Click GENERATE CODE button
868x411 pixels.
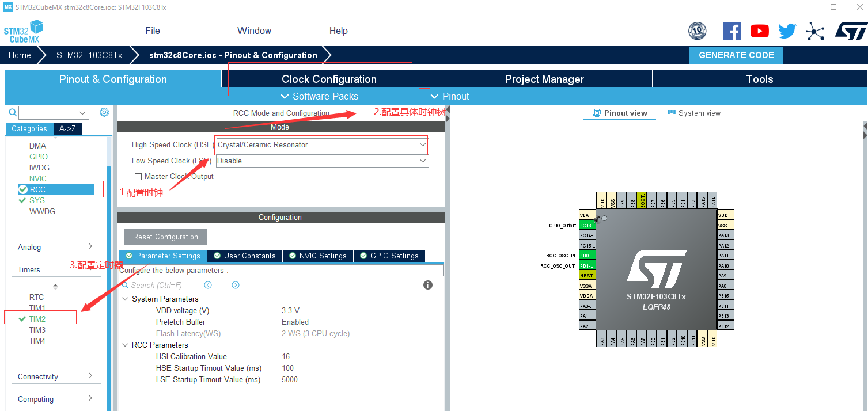(736, 55)
